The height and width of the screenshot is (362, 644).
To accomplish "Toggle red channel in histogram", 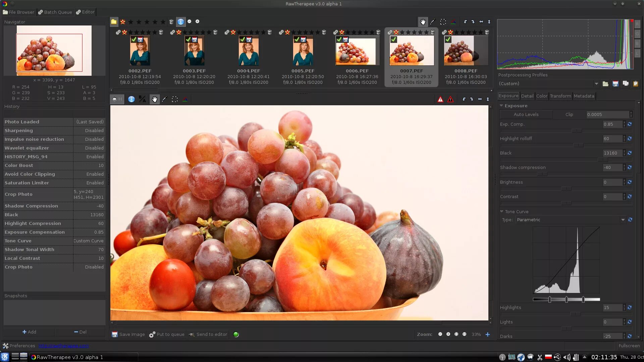I will click(x=637, y=24).
